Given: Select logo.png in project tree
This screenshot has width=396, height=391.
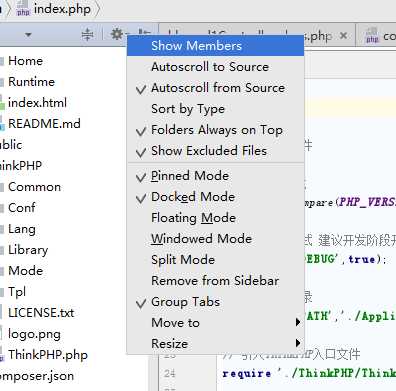Looking at the screenshot, I should pyautogui.click(x=34, y=334).
